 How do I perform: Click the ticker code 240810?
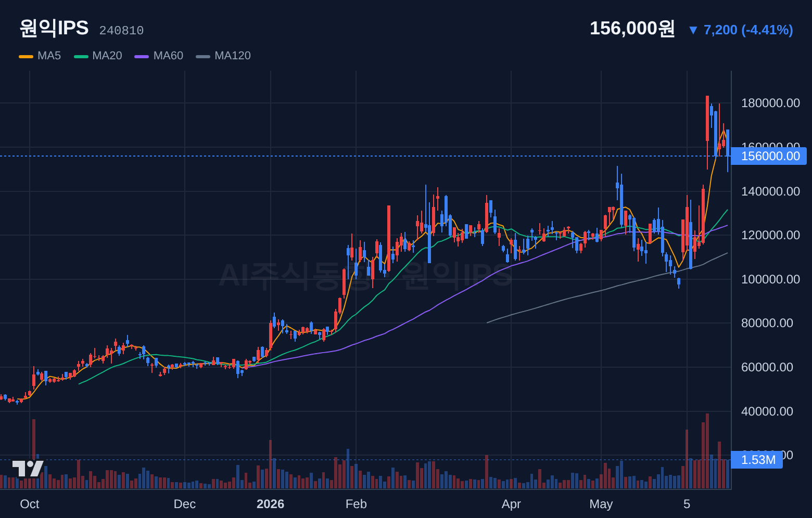121,31
